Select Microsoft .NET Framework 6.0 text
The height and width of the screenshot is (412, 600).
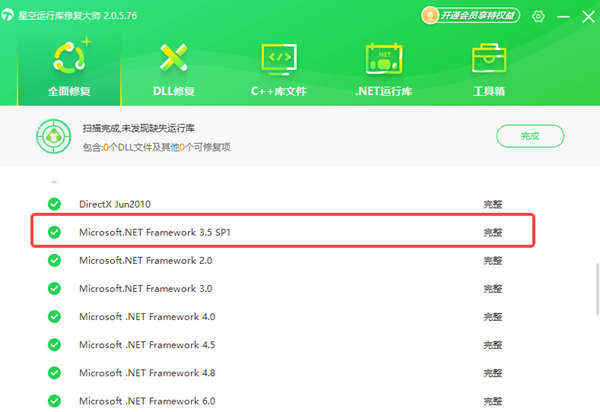[147, 401]
